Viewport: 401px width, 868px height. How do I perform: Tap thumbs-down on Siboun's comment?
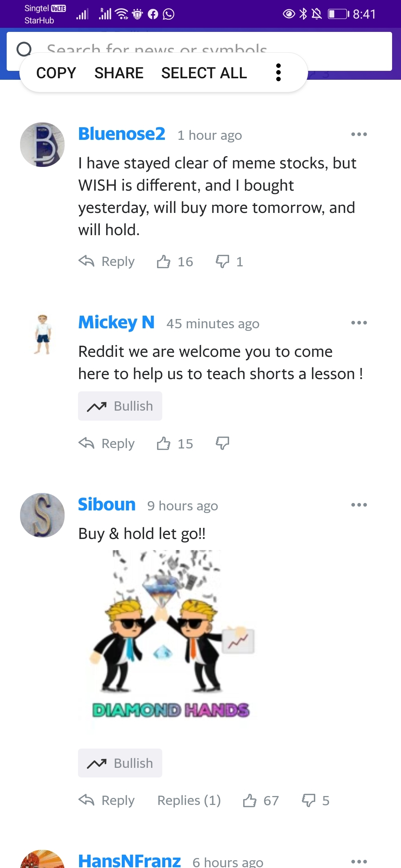coord(309,800)
